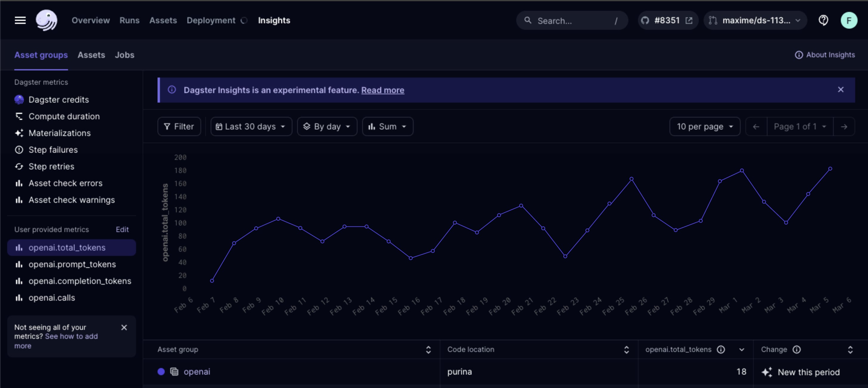Click the Filter button
Image resolution: width=868 pixels, height=388 pixels.
click(179, 126)
